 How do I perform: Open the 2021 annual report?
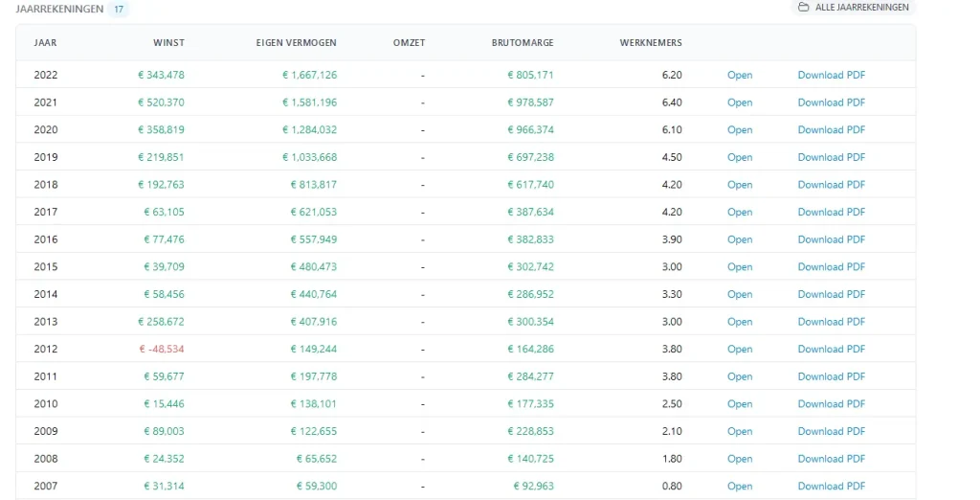point(740,102)
